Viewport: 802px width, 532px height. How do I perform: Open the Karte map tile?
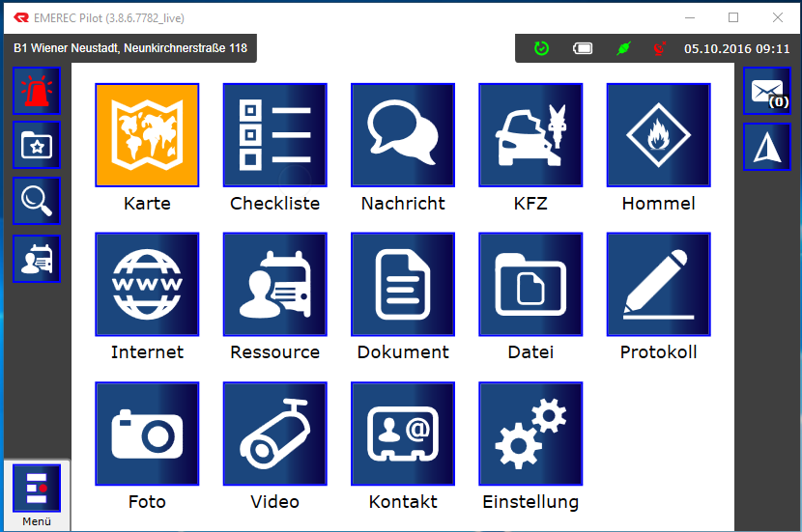[147, 135]
